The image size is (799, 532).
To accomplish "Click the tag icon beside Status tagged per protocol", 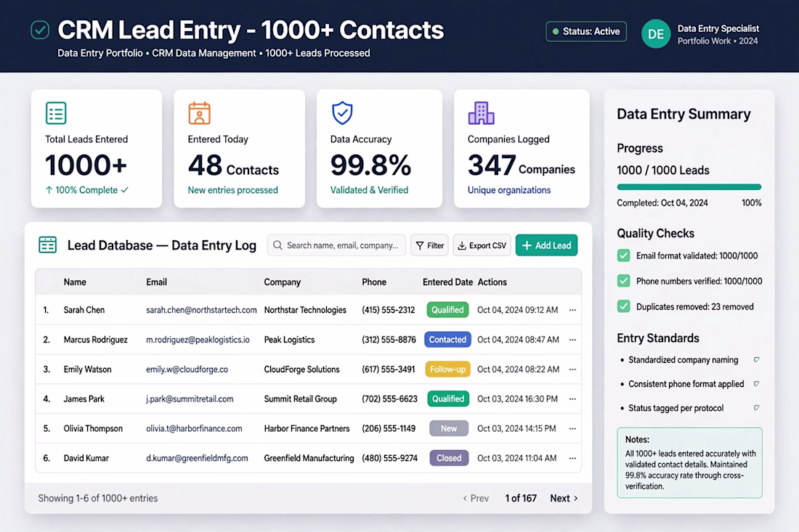I will click(757, 408).
